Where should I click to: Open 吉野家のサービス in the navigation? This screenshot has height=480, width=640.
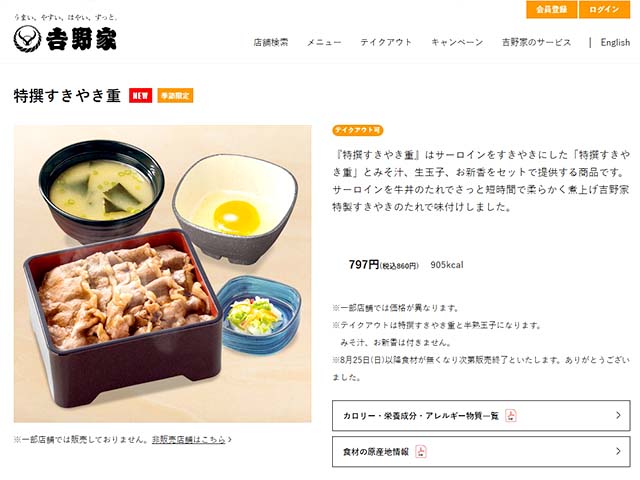click(x=536, y=42)
